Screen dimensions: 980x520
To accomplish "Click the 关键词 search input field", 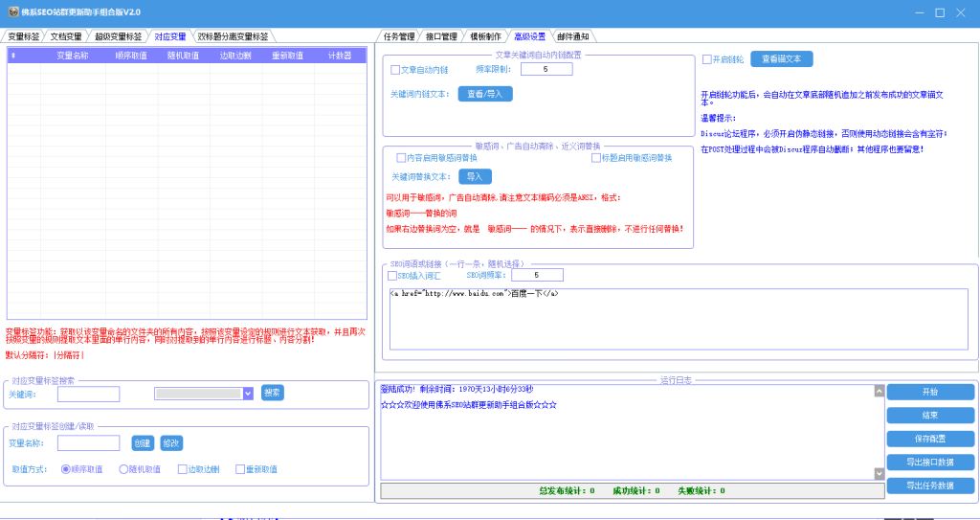I will click(x=88, y=394).
